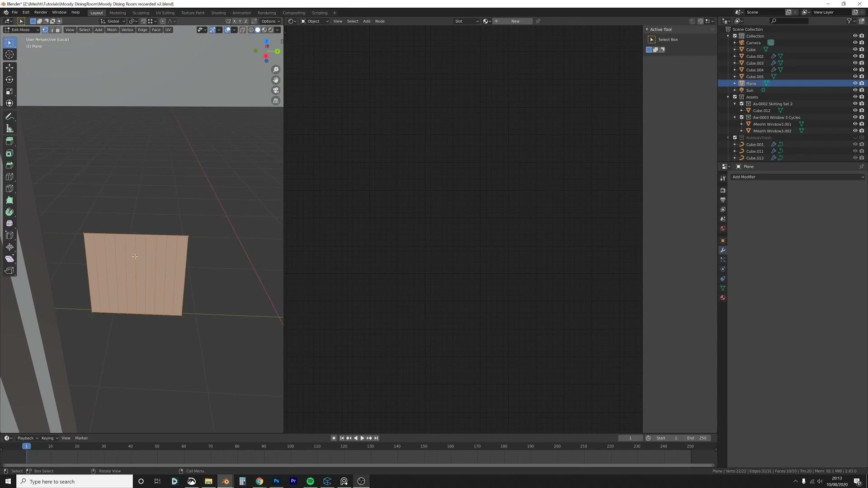
Task: Open the Vertex menu button
Action: coord(127,30)
